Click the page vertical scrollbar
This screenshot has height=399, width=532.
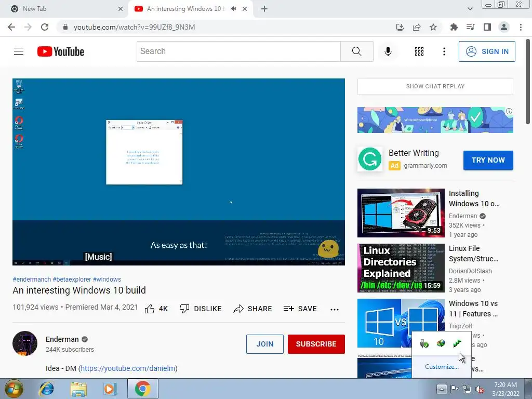528,82
